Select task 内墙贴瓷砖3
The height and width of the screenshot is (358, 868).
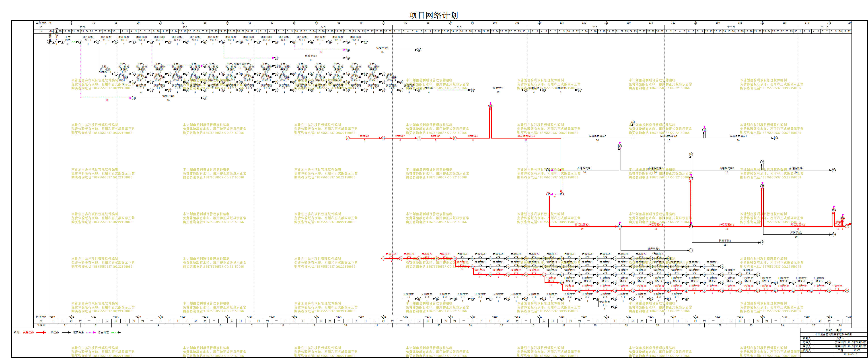(726, 168)
